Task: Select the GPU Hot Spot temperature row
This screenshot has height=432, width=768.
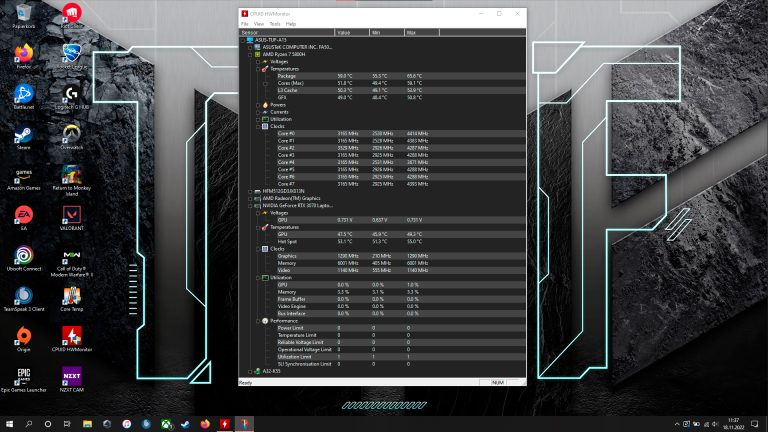Action: (288, 241)
